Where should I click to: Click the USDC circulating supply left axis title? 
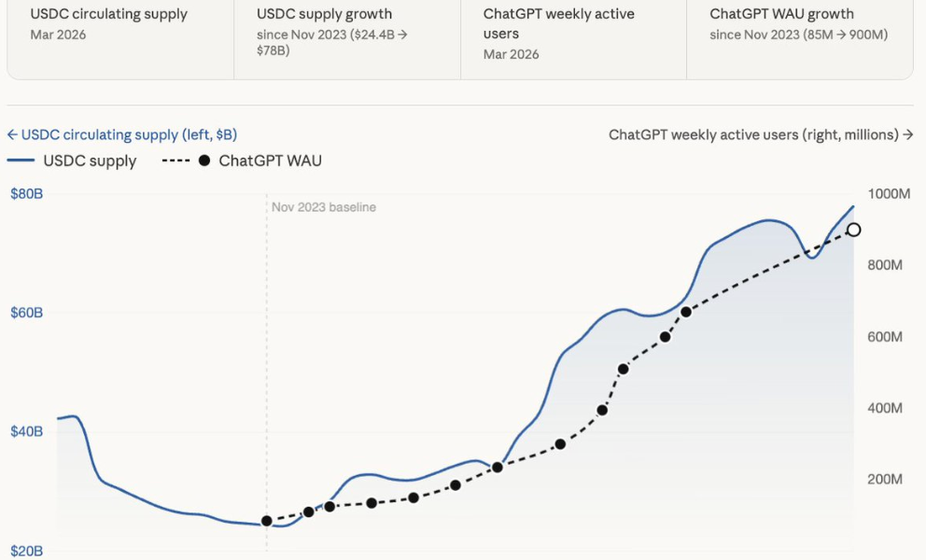pos(122,134)
